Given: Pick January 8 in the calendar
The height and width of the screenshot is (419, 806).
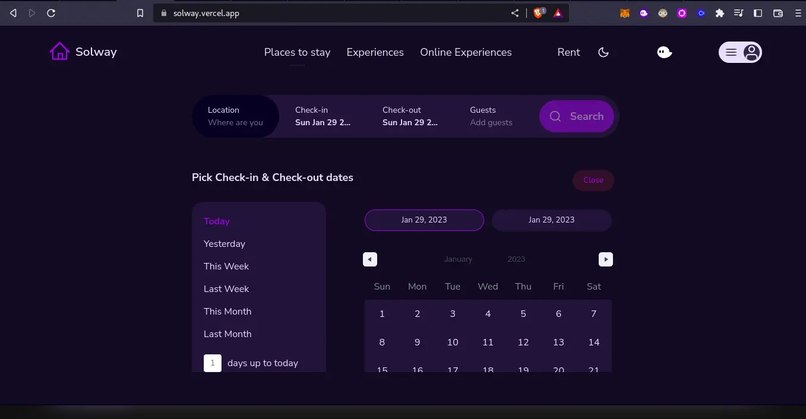Looking at the screenshot, I should (x=382, y=342).
